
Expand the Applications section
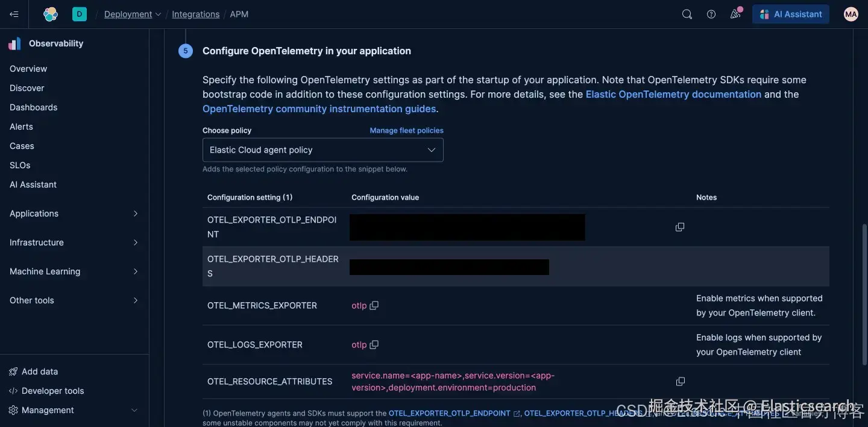[x=135, y=213]
